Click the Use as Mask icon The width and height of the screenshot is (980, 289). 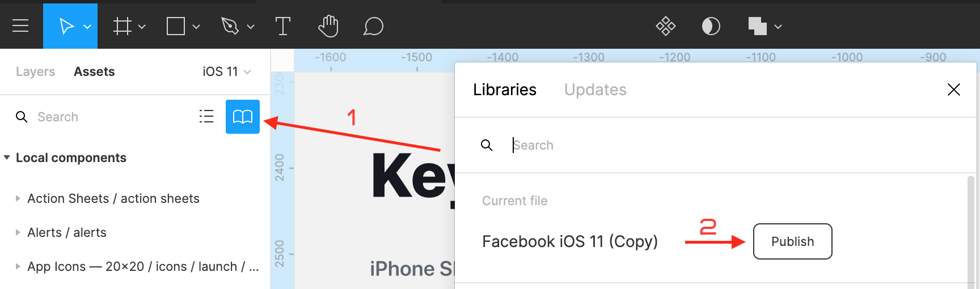pos(711,26)
